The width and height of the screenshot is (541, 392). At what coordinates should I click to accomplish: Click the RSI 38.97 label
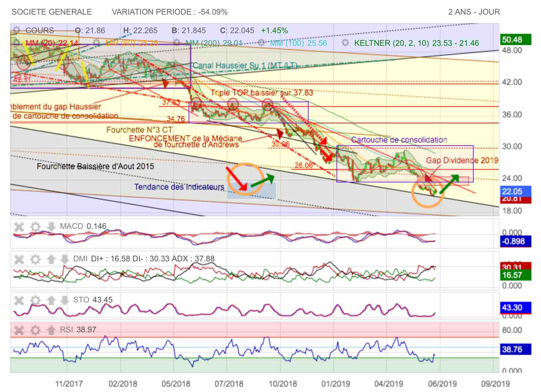click(x=78, y=330)
